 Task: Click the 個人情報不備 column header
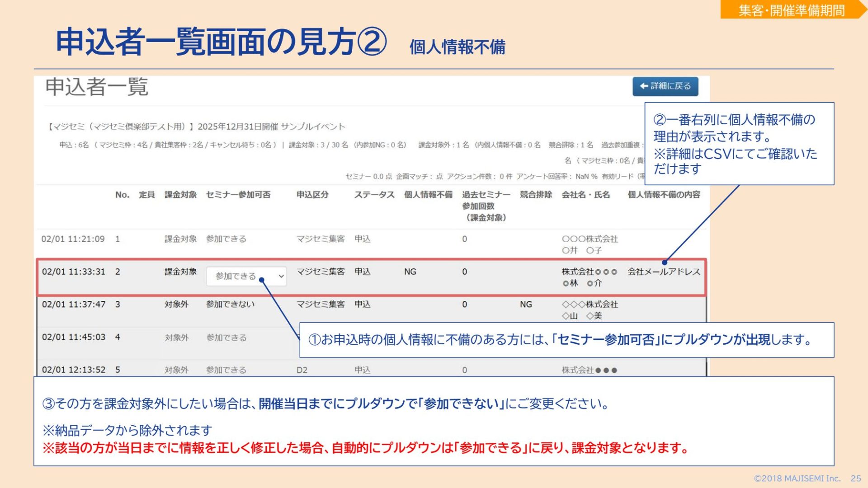(x=428, y=195)
